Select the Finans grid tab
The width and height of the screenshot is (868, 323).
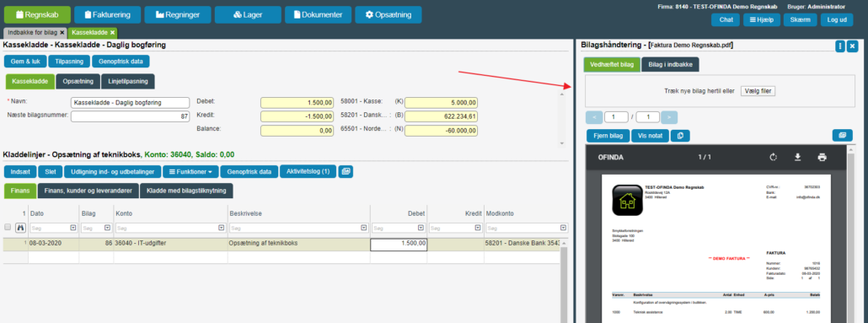click(x=20, y=191)
